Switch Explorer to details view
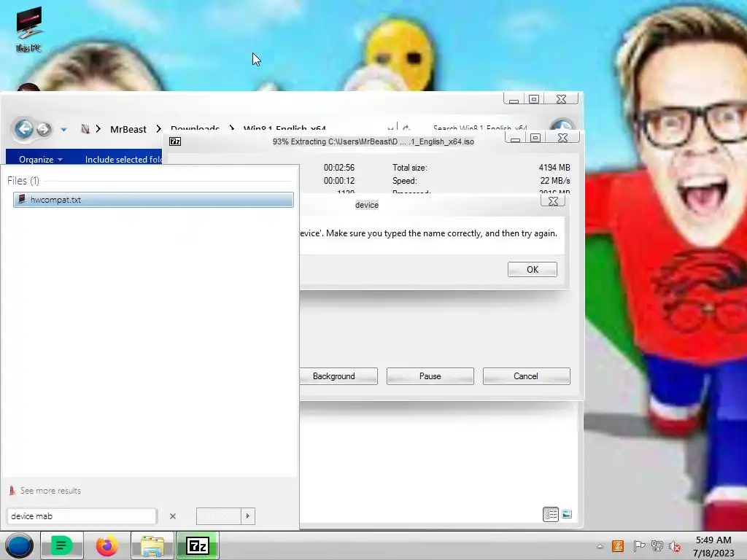The height and width of the screenshot is (560, 747). [x=551, y=514]
